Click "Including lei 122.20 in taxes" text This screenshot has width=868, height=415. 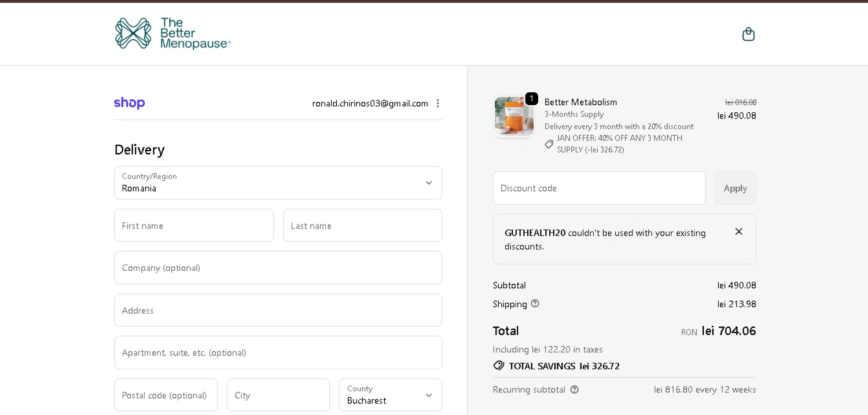coord(548,349)
